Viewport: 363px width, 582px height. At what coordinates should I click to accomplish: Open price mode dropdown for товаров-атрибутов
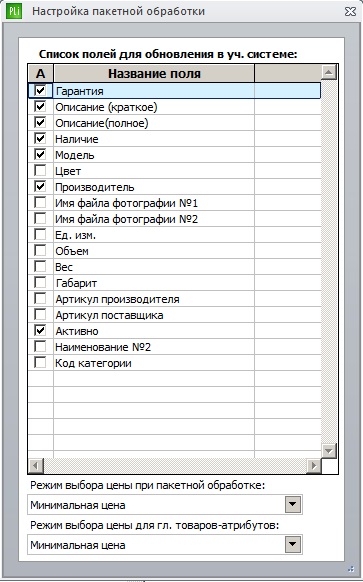[x=292, y=545]
